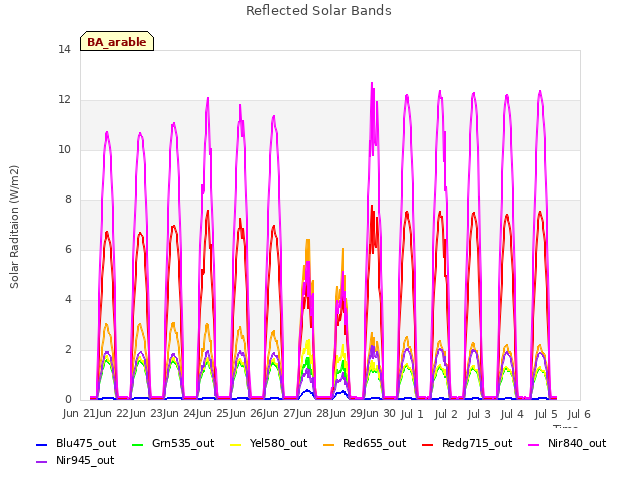Click the Reflected Solar Bands chart title
The height and width of the screenshot is (480, 640).
point(319,11)
